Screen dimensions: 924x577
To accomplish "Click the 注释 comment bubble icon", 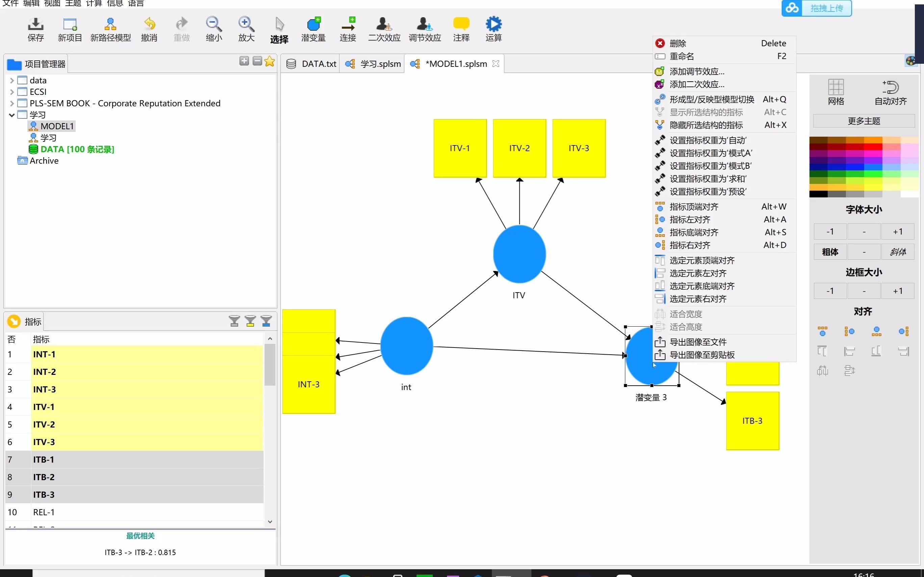I will (461, 24).
